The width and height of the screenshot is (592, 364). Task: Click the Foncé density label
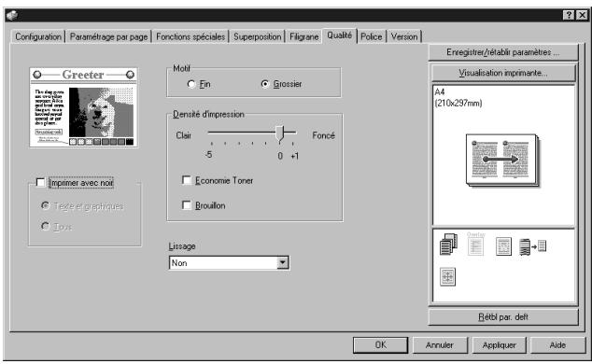point(324,135)
